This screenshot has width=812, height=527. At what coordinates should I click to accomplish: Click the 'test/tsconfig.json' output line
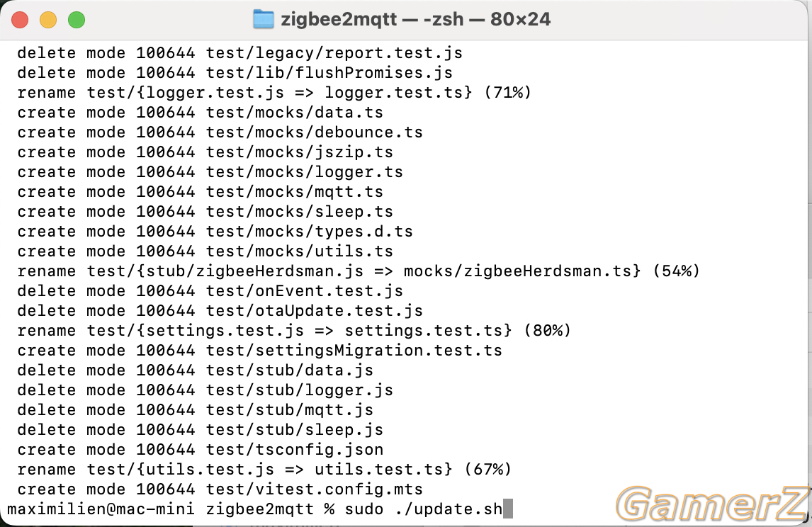201,449
